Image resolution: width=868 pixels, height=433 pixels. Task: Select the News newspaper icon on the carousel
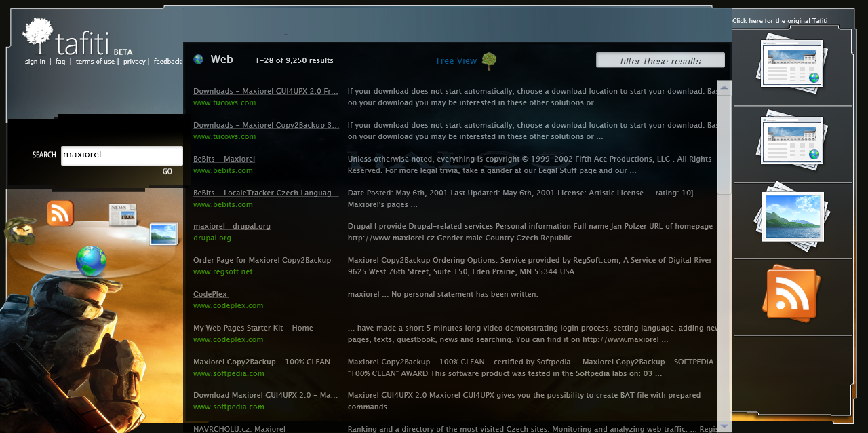pos(123,214)
